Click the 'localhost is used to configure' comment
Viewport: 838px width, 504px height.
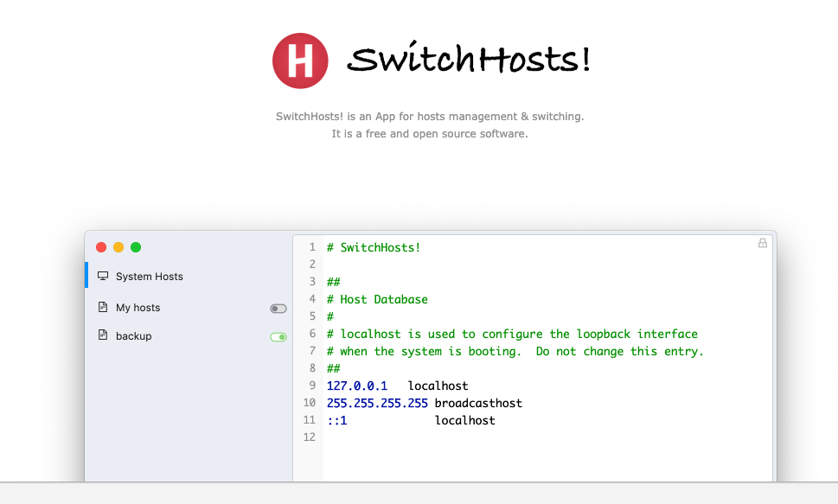click(512, 334)
